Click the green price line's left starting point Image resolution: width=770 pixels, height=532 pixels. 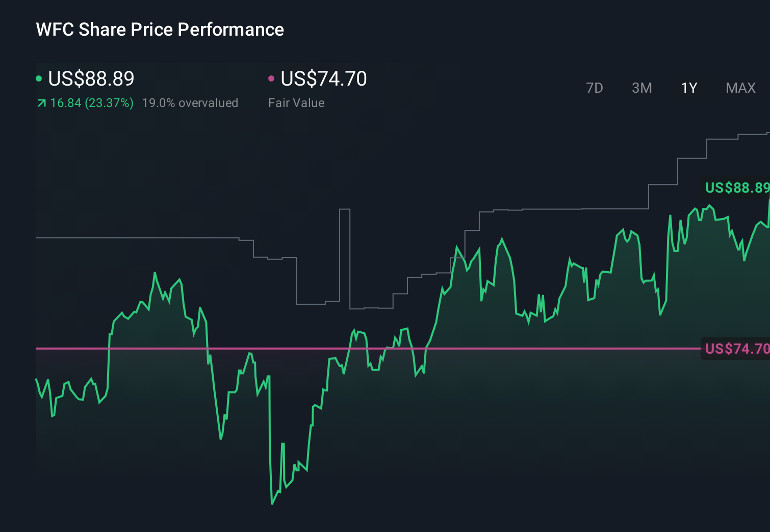point(37,380)
